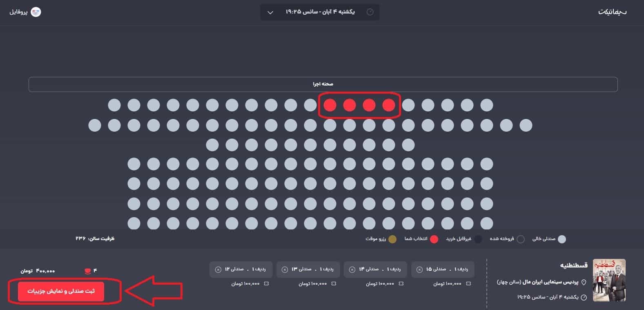The image size is (644, 310).
Task: Click the clock icon in showtime selector
Action: click(370, 12)
